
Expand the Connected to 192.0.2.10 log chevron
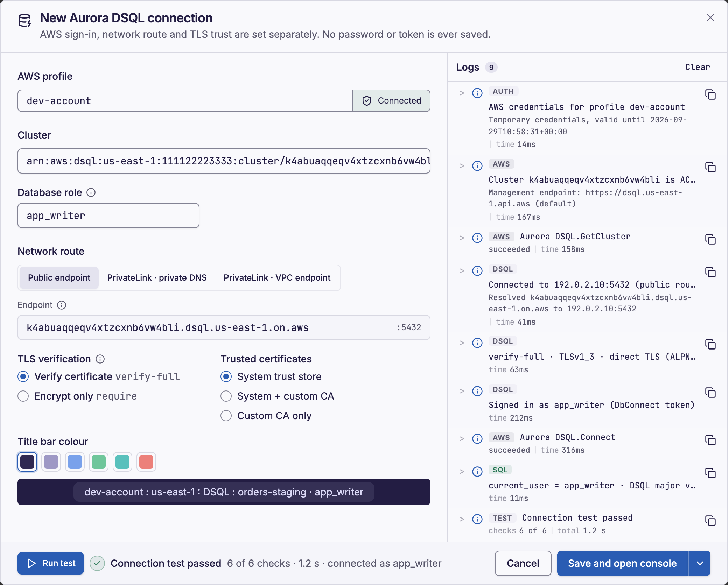coord(462,271)
